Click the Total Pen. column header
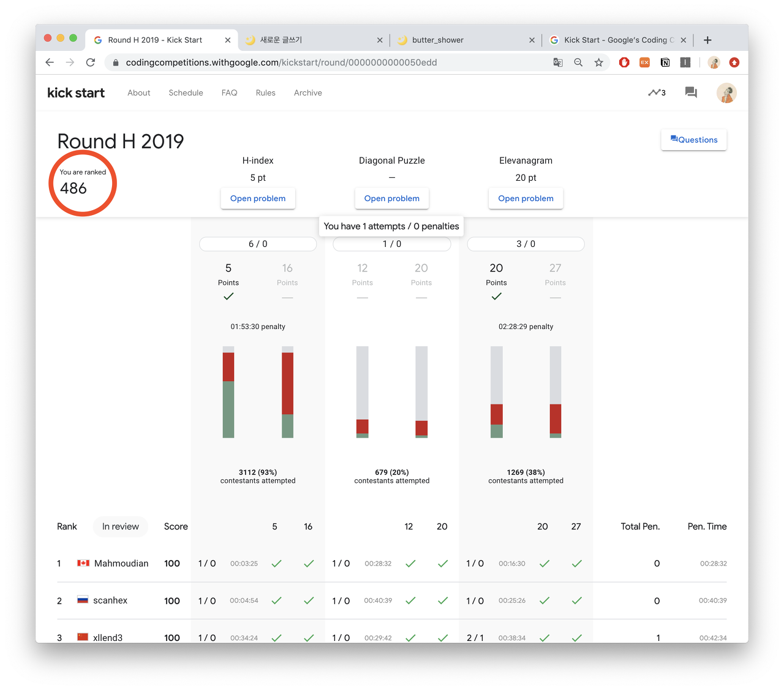The image size is (784, 690). [640, 526]
